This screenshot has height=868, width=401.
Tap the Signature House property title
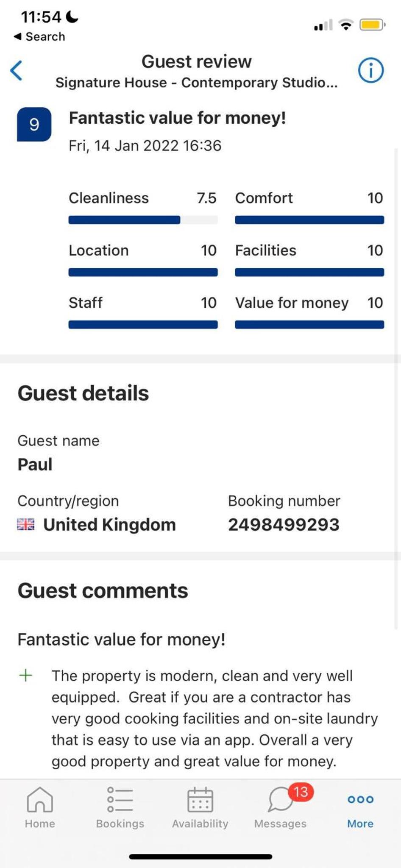point(196,83)
